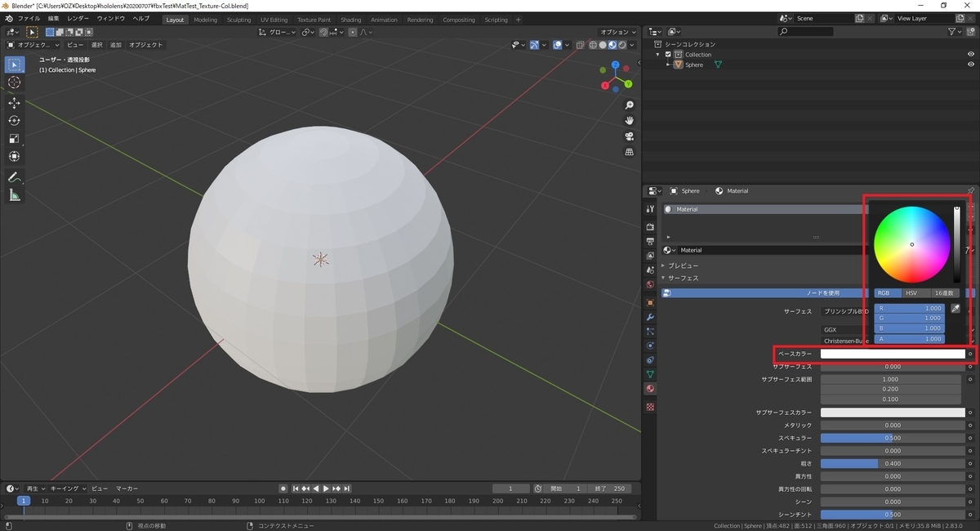Open the キーイング dropdown in timeline
This screenshot has height=531, width=980.
67,489
